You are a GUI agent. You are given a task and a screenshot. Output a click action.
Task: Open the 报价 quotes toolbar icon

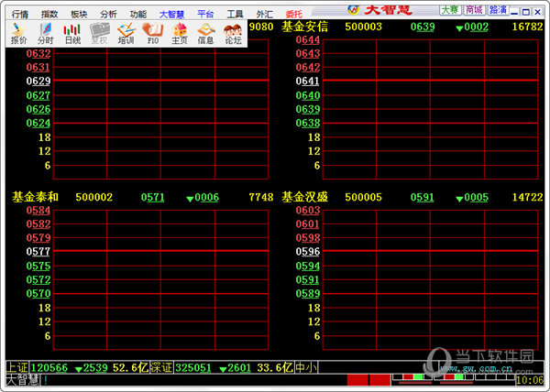18,34
